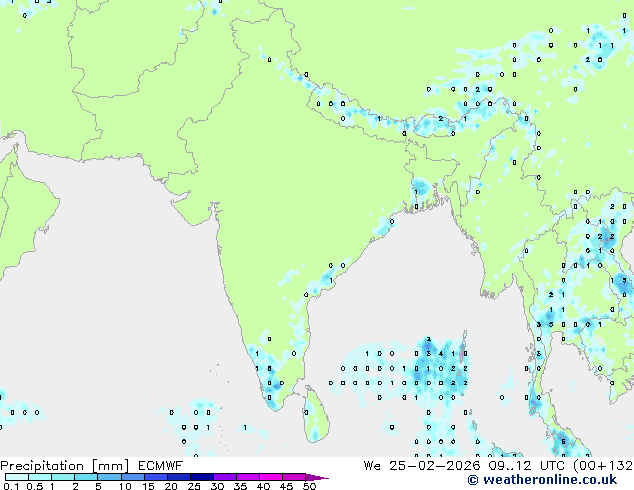Screen dimensions: 634x490
Task: Select the 25–30 mm dark navy legend swatch
Action: tap(202, 477)
